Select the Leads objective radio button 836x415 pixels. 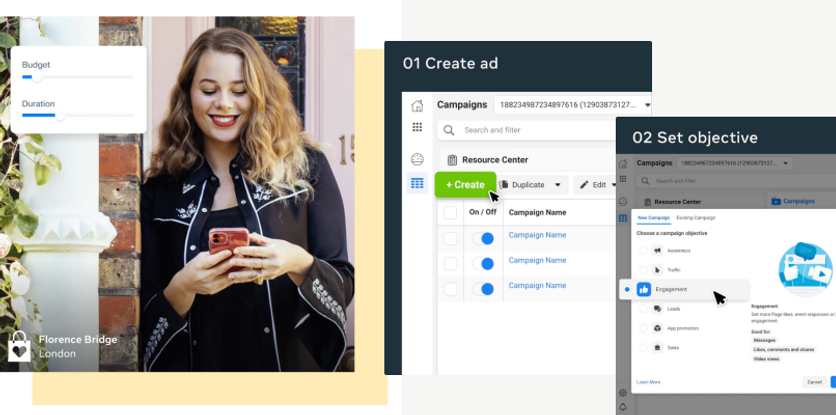click(643, 309)
